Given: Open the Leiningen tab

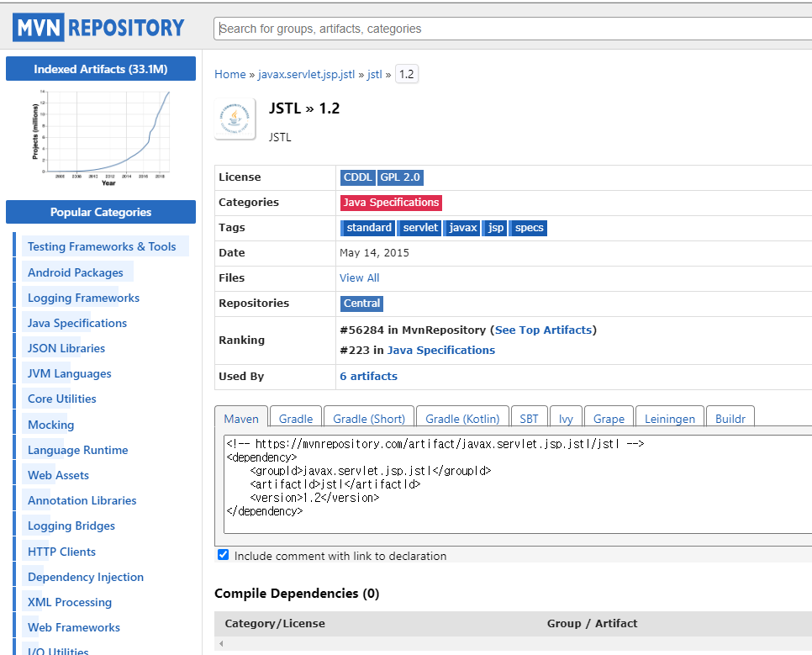Looking at the screenshot, I should (670, 419).
